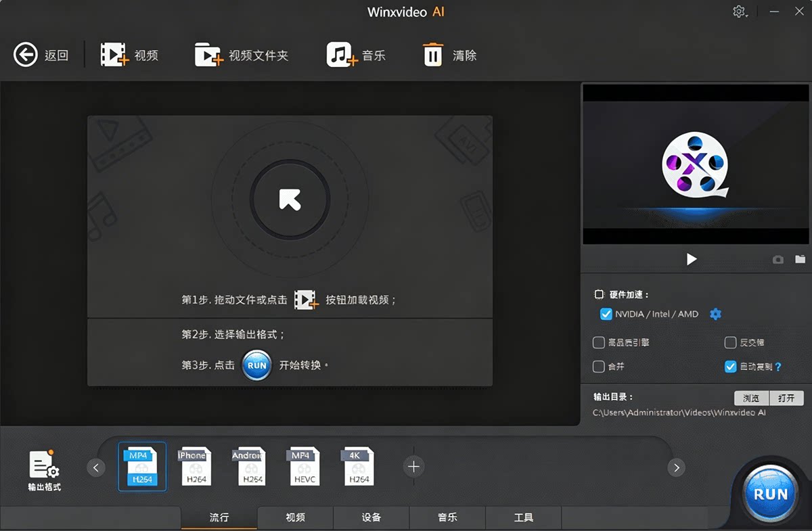Add a video folder with 视频文件夹
This screenshot has height=531, width=812.
[242, 55]
